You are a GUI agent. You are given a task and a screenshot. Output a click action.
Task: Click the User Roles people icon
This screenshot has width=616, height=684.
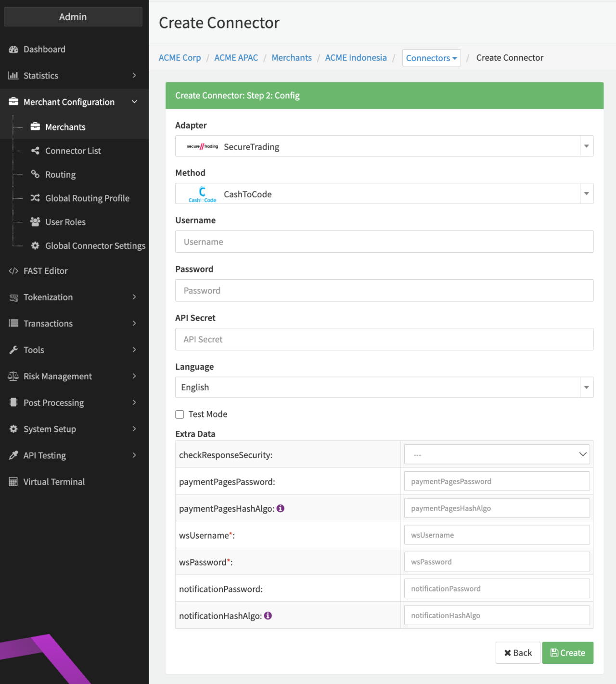pos(35,221)
